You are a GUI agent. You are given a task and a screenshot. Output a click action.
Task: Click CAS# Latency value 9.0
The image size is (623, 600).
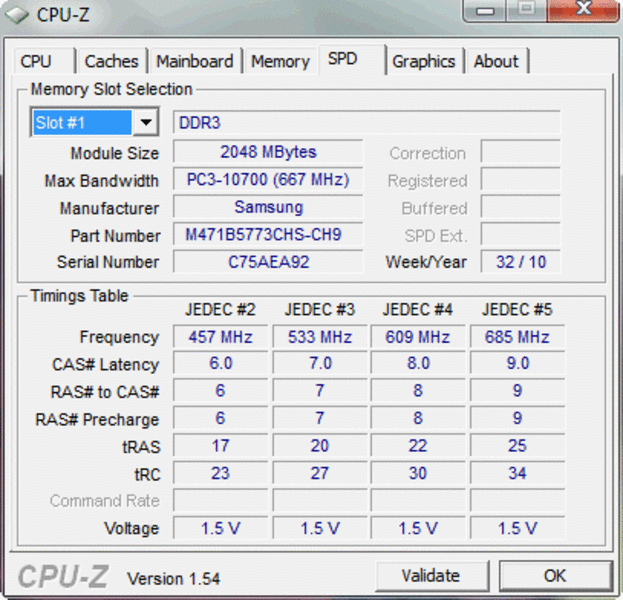click(x=517, y=363)
